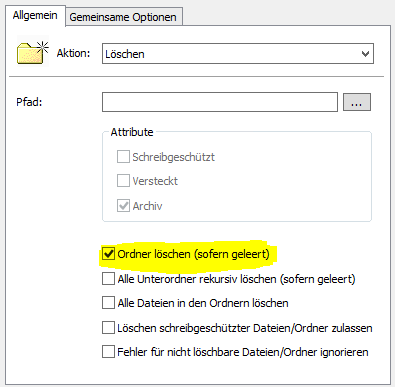
Task: Switch to the Allgemein tab
Action: pyautogui.click(x=35, y=15)
